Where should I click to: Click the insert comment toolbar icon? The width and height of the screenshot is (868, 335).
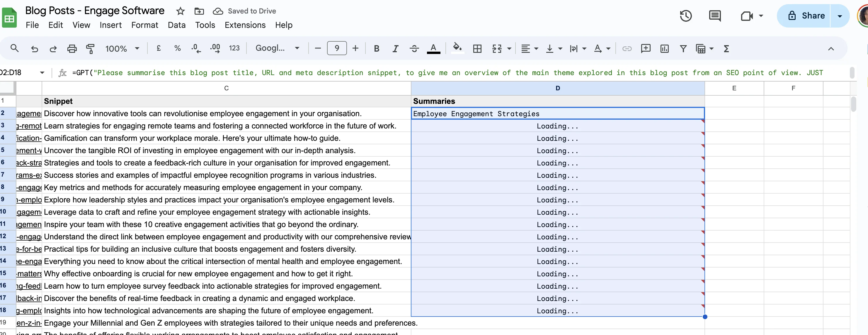(x=645, y=49)
